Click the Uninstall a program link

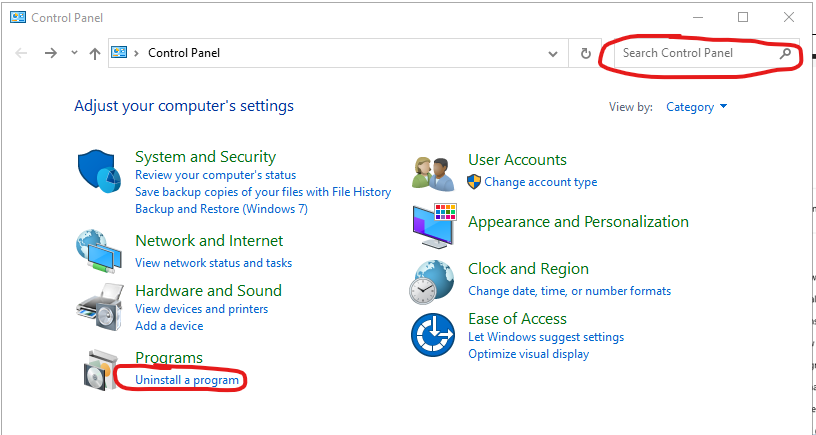point(187,380)
